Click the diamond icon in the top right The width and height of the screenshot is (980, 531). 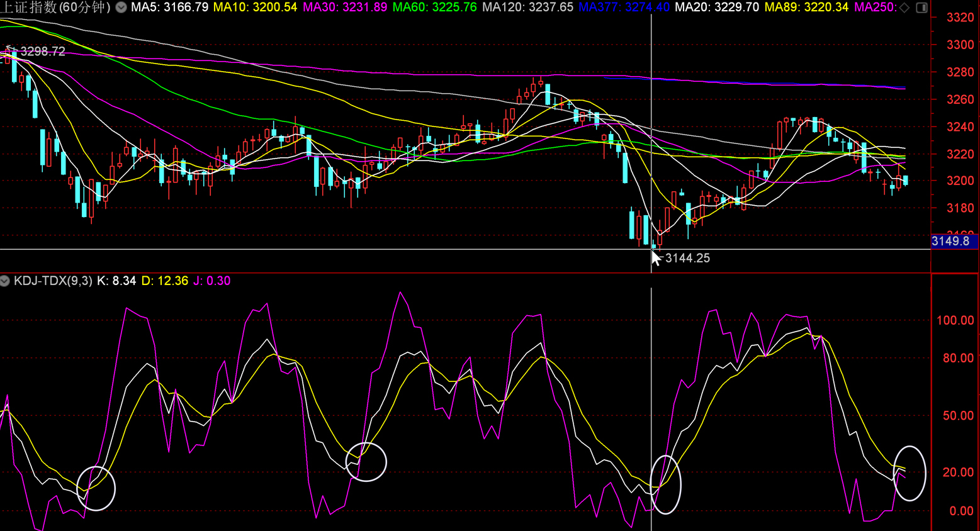coord(904,8)
